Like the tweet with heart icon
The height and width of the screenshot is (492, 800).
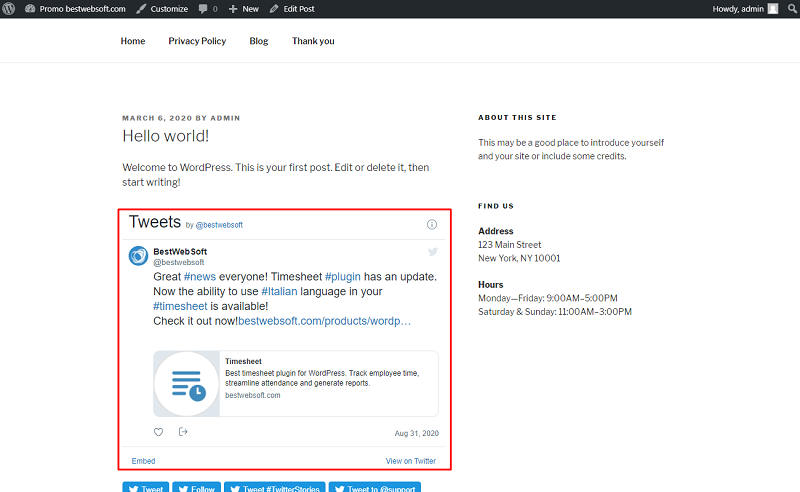[159, 432]
